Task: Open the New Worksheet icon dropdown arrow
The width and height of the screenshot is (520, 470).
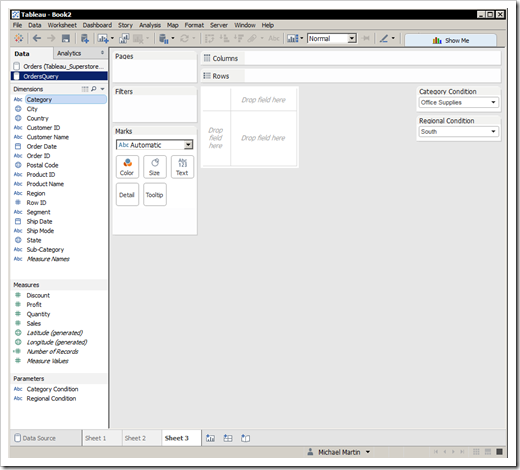Action: (x=112, y=38)
